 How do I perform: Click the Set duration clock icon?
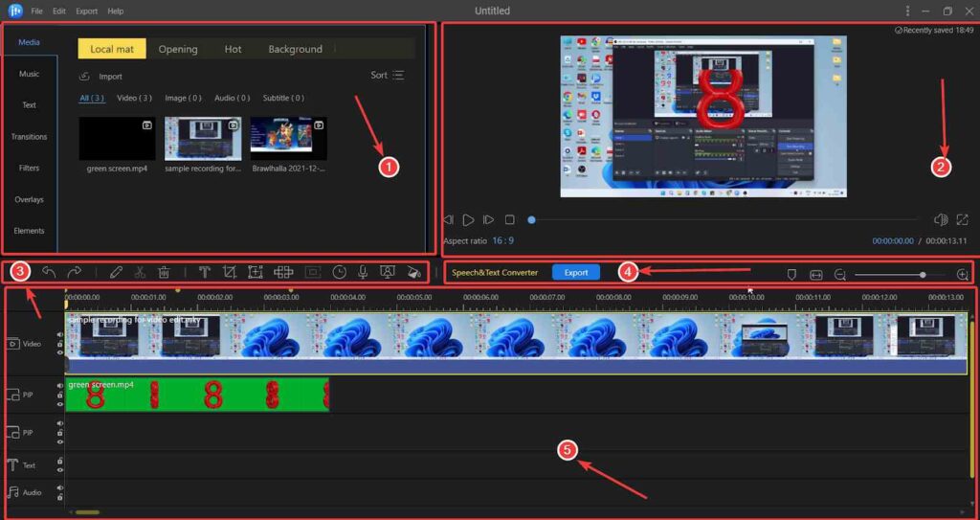point(340,272)
